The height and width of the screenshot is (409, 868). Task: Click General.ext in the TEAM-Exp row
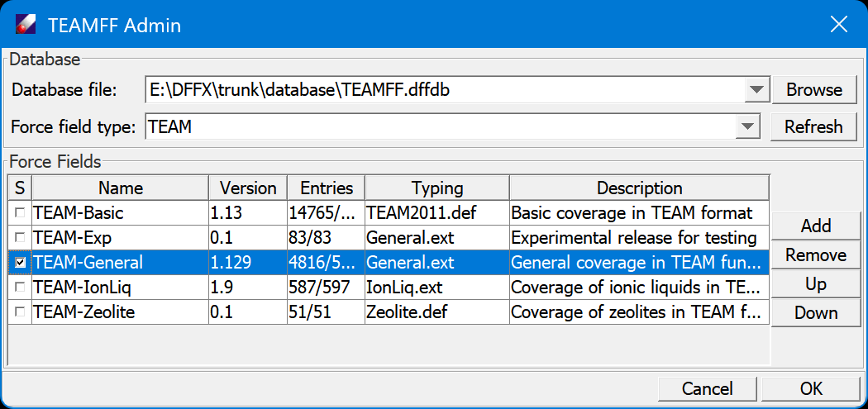tap(437, 238)
